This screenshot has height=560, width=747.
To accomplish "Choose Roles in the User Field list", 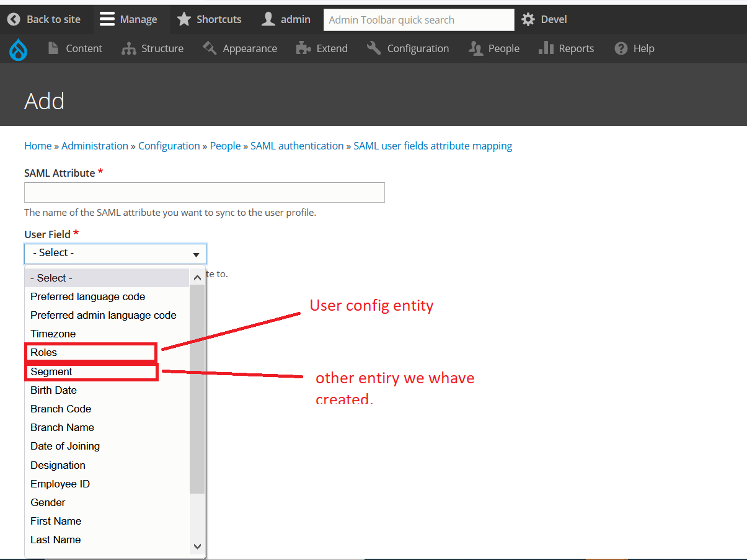I will coord(44,352).
